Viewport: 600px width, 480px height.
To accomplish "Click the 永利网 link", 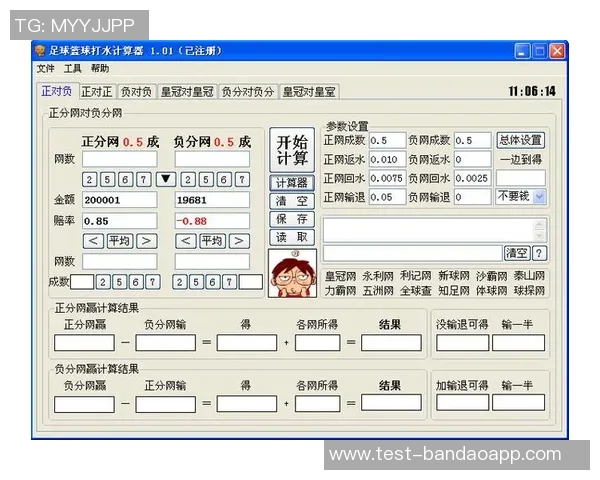I will pos(378,276).
